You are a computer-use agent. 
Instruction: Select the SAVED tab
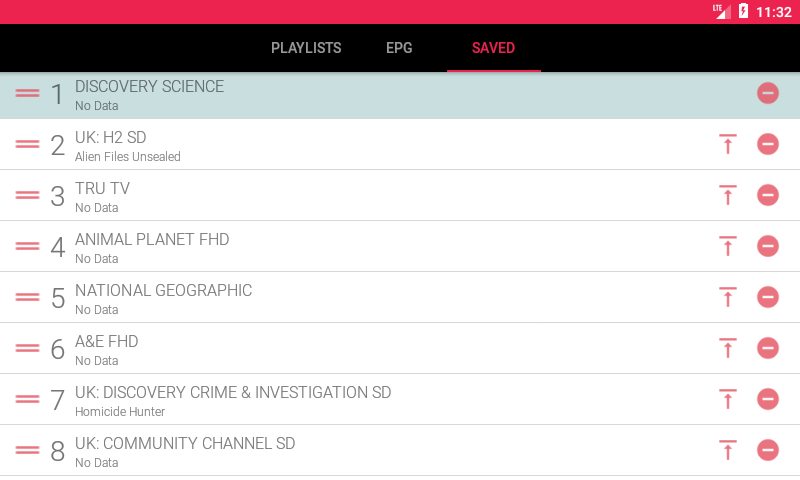click(x=493, y=48)
